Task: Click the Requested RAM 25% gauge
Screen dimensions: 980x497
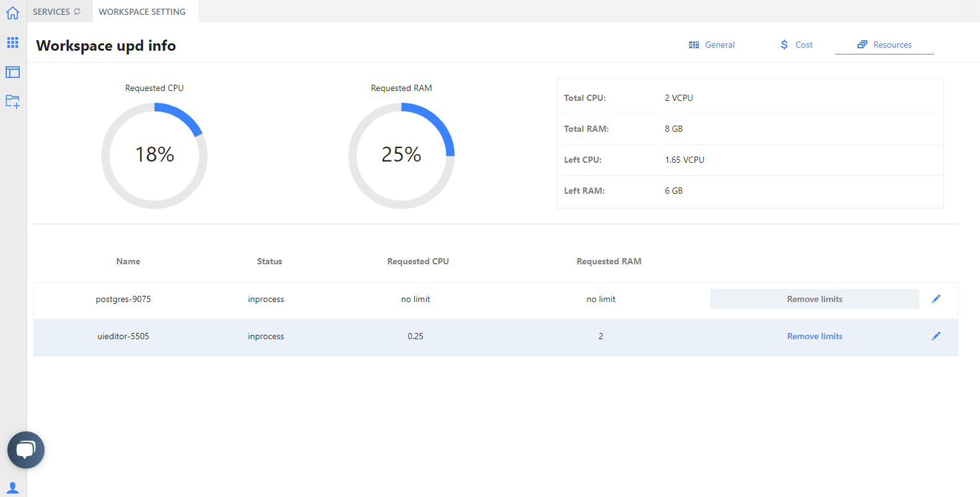Action: pos(401,155)
